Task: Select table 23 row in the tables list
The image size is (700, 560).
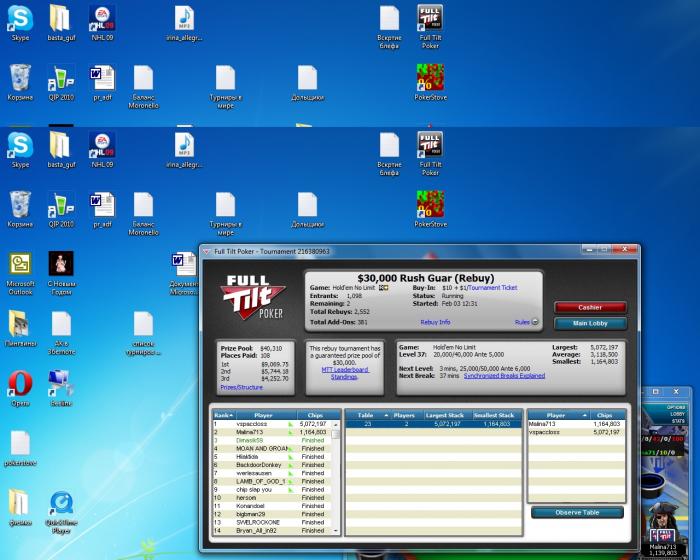Action: coord(433,424)
